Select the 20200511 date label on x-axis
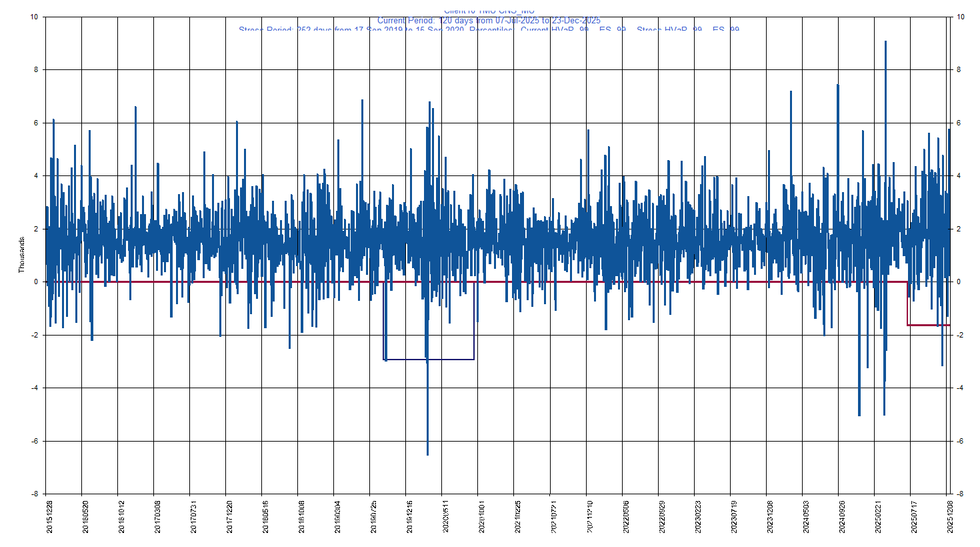The height and width of the screenshot is (547, 980). point(445,516)
